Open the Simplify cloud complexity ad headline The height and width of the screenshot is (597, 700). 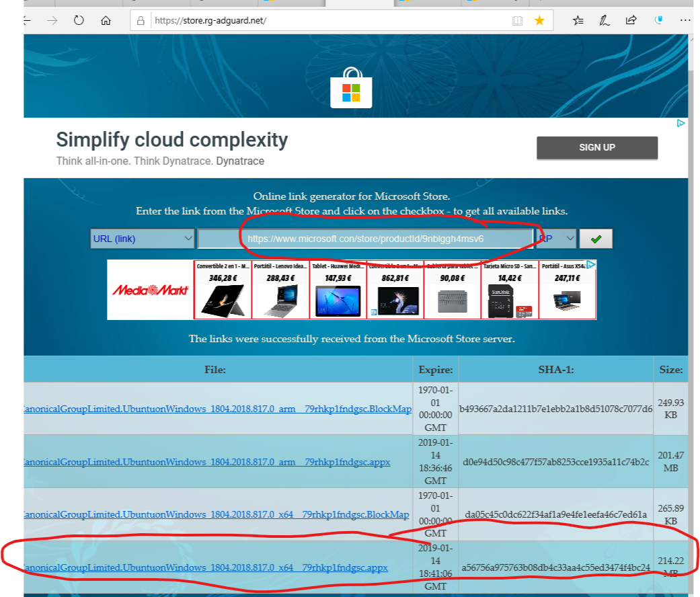[x=172, y=140]
